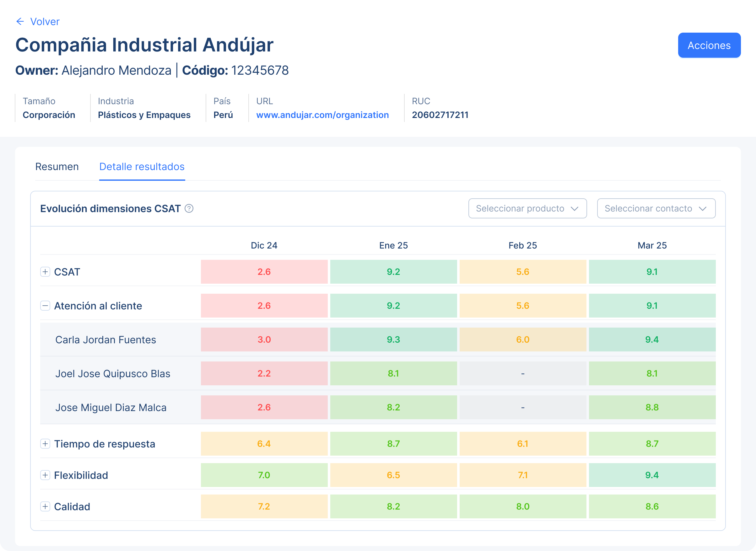
Task: Switch to the Resumen tab
Action: (57, 166)
